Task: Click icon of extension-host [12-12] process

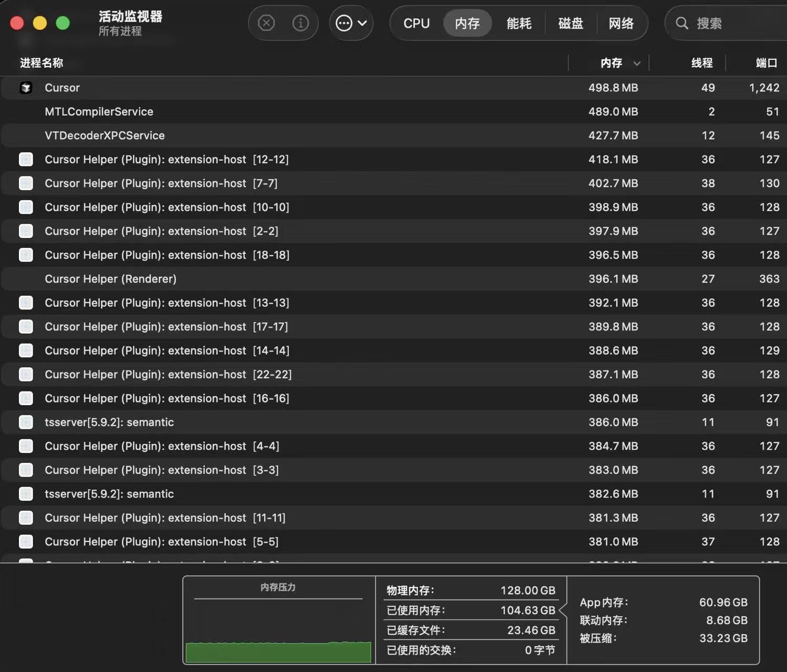Action: click(26, 159)
